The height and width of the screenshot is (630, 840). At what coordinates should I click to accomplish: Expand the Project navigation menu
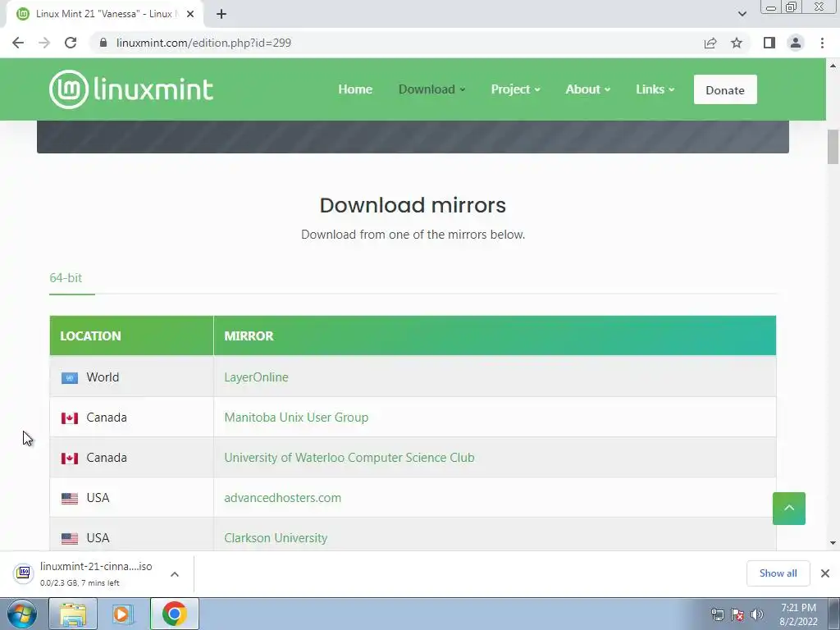pyautogui.click(x=515, y=89)
